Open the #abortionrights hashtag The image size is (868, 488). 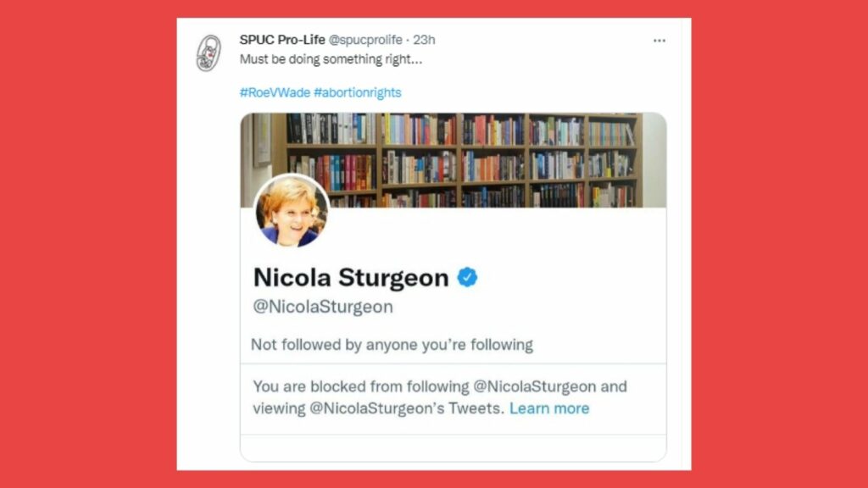(x=358, y=92)
